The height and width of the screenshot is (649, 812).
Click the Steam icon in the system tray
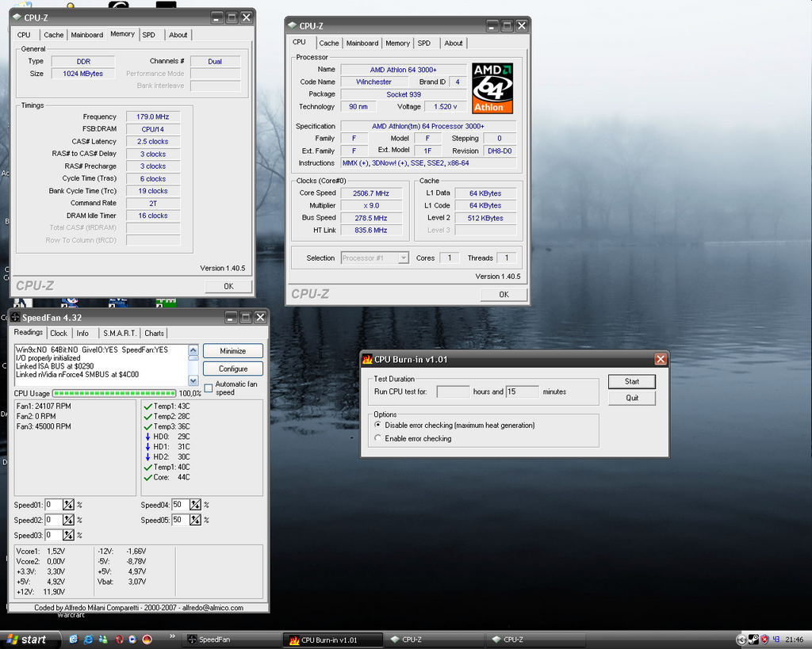point(753,639)
